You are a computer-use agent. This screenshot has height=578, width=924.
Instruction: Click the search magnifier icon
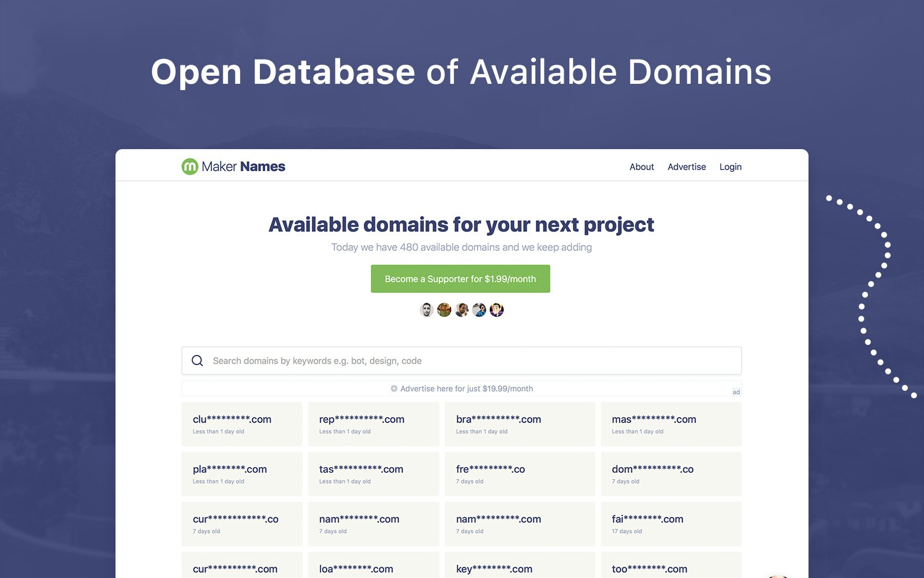198,361
